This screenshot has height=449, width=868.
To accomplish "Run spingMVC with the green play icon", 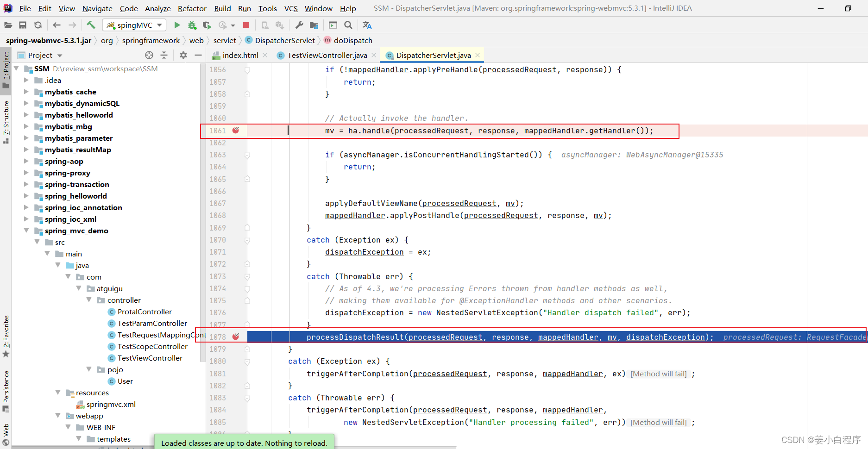I will (177, 25).
